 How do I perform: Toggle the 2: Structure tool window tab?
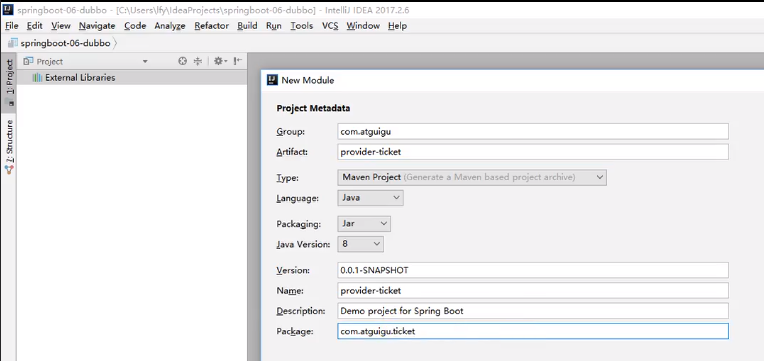(x=9, y=147)
